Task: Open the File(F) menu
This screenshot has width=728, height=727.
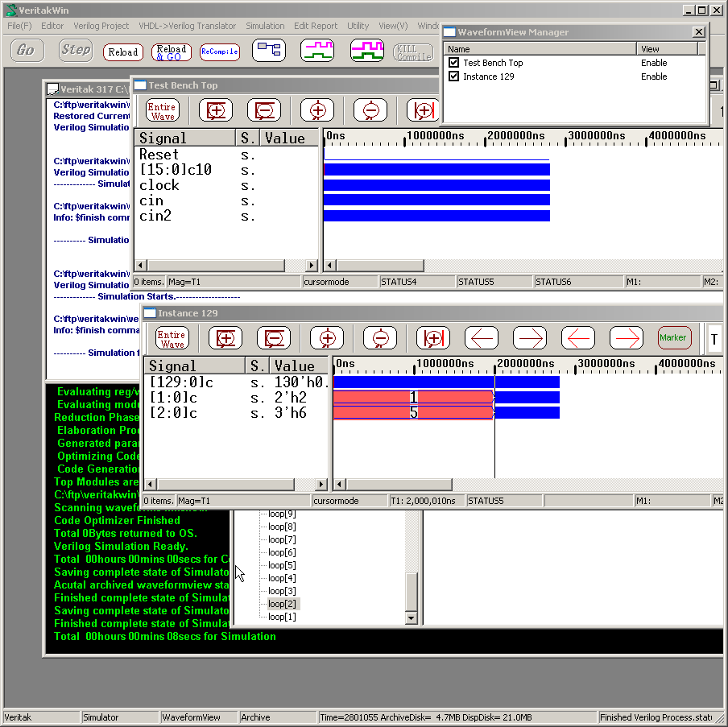Action: click(x=19, y=26)
